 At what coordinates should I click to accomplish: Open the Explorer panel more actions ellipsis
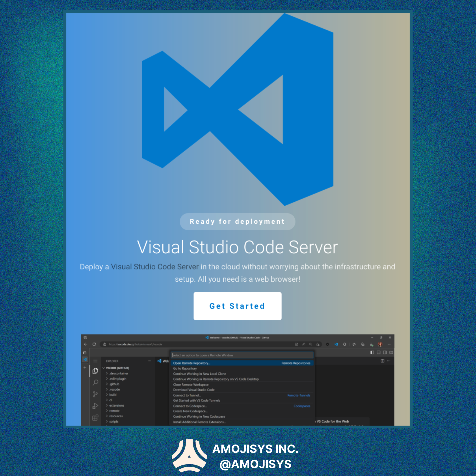pos(149,361)
